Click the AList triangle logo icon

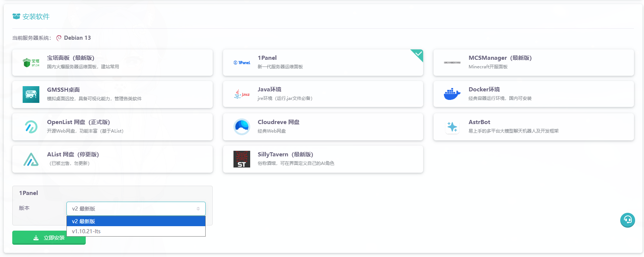pos(31,159)
